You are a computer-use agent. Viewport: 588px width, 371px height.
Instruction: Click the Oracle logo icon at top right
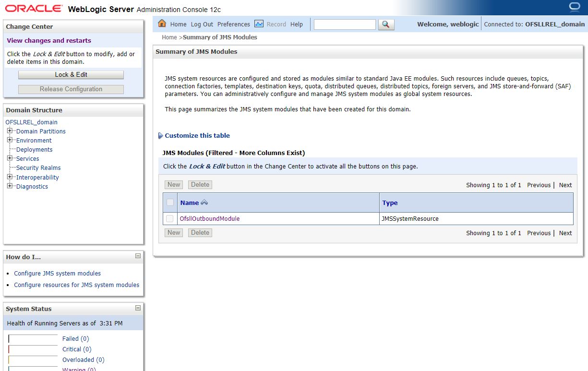click(x=574, y=7)
